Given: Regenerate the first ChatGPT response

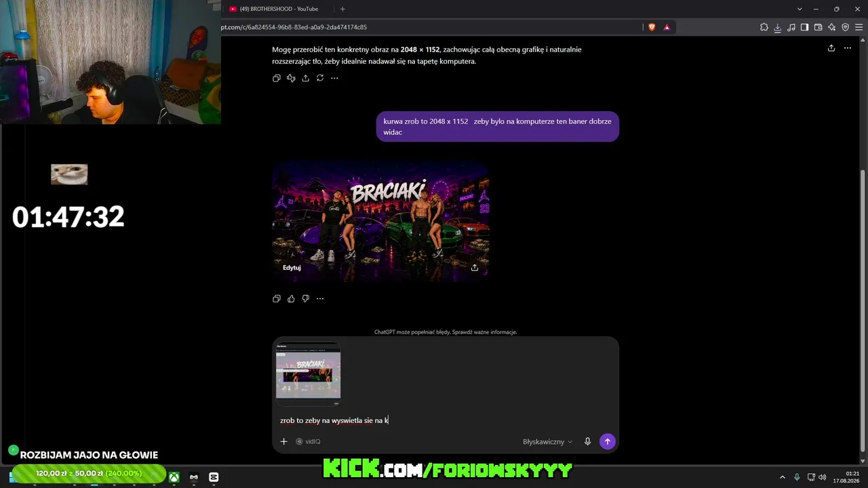Looking at the screenshot, I should click(x=320, y=78).
